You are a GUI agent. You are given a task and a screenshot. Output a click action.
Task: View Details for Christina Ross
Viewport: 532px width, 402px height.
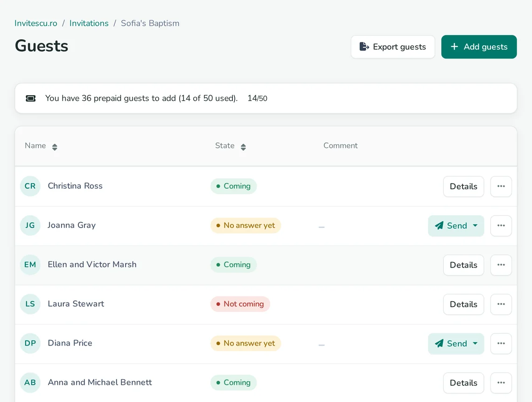pyautogui.click(x=463, y=186)
